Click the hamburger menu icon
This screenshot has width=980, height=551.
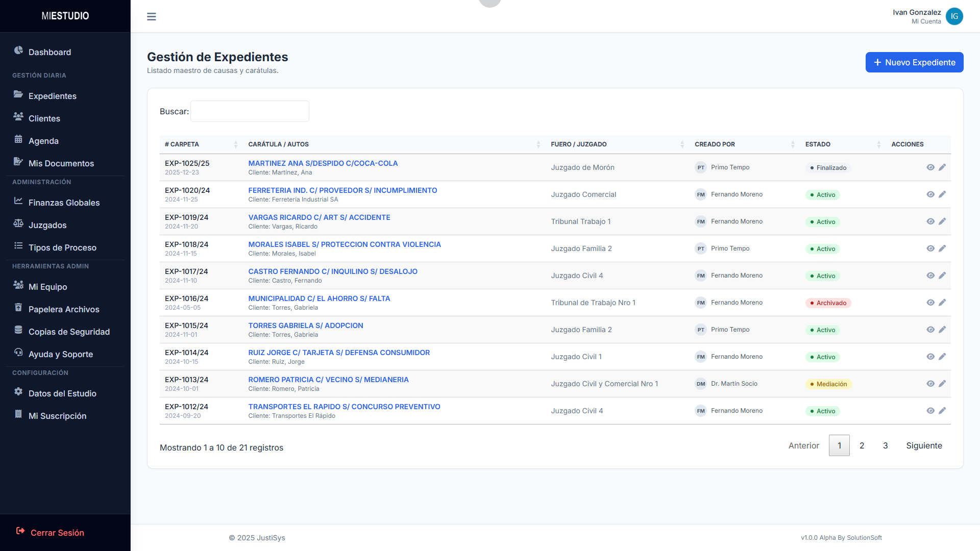(x=151, y=16)
